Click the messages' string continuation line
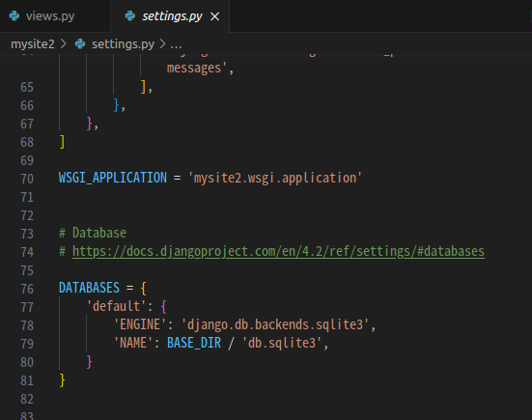Viewport: 532px width, 420px height. (197, 69)
